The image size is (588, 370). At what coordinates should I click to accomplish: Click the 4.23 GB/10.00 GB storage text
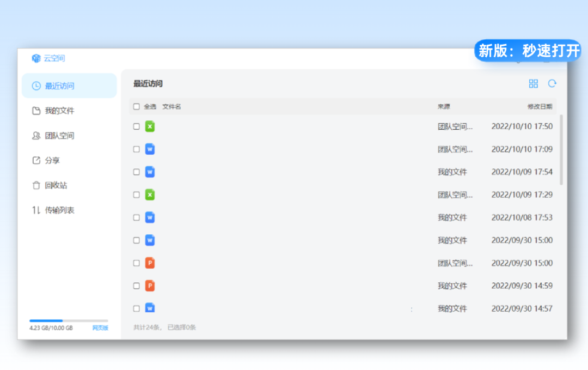tap(51, 328)
